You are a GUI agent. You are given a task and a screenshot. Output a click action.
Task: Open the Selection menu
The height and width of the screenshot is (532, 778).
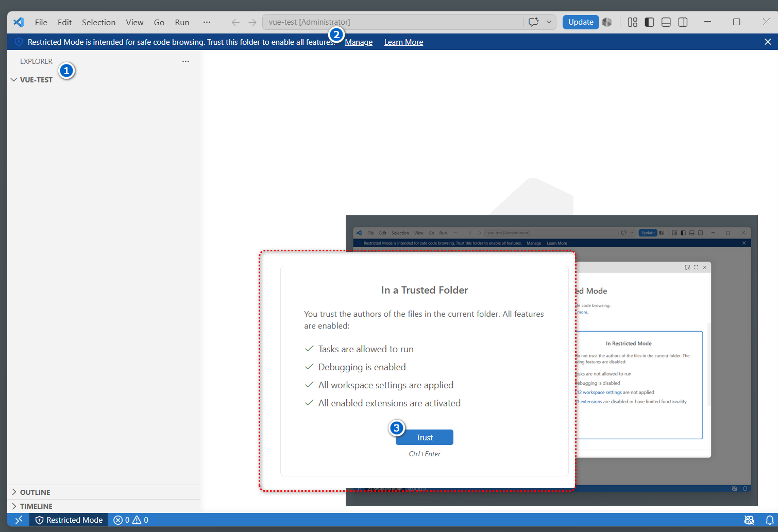pos(98,22)
